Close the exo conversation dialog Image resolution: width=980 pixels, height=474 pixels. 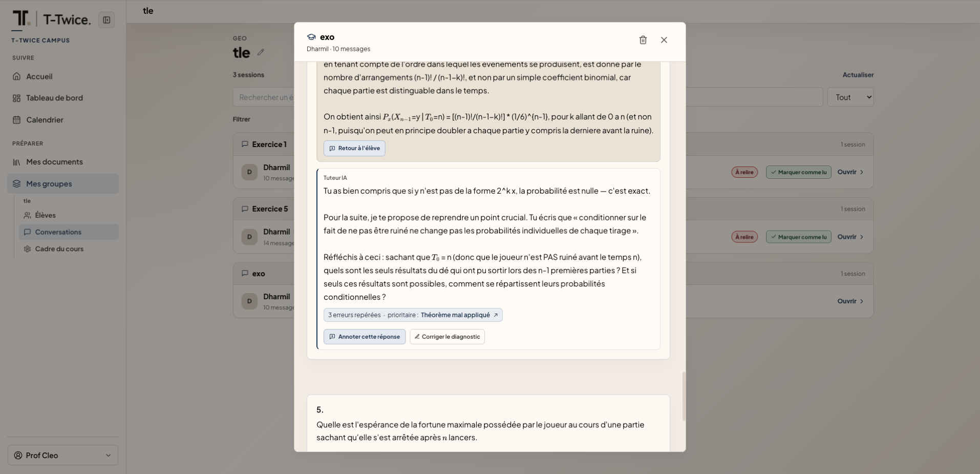pyautogui.click(x=664, y=40)
